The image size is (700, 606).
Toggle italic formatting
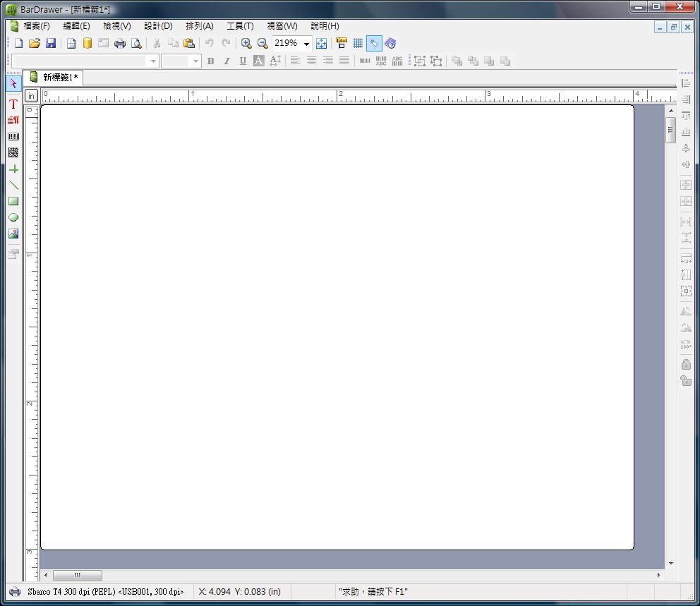[227, 61]
